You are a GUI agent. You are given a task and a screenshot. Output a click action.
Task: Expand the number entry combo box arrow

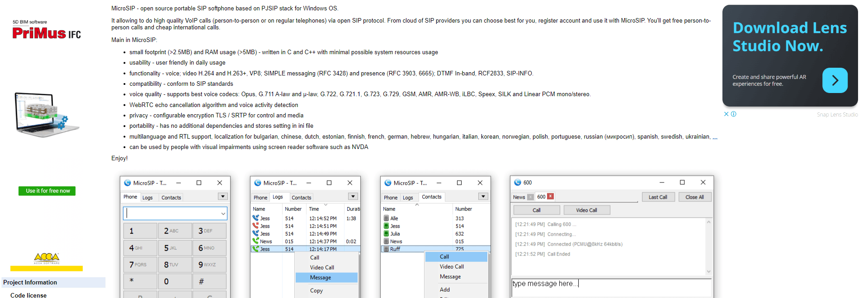coord(223,214)
